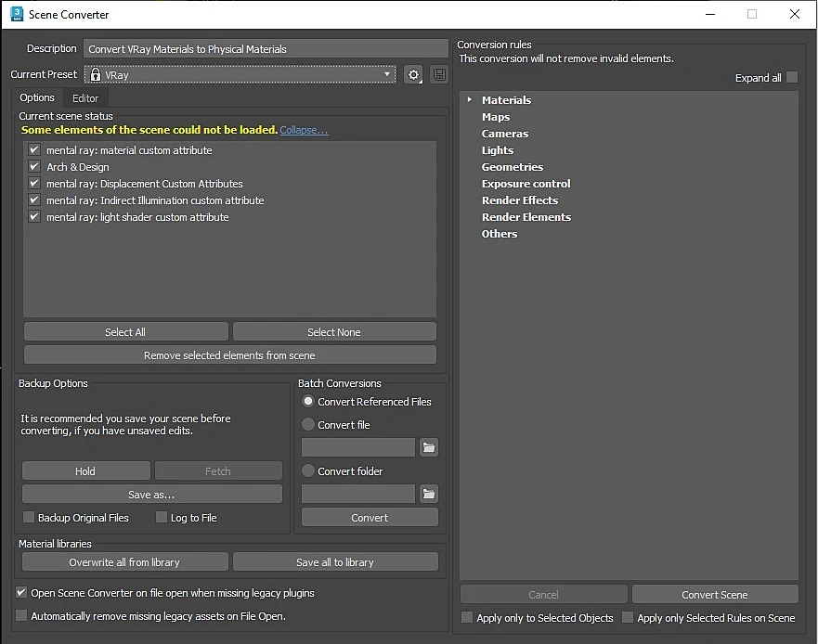
Task: Select the Materials rules category label
Action: coord(507,100)
